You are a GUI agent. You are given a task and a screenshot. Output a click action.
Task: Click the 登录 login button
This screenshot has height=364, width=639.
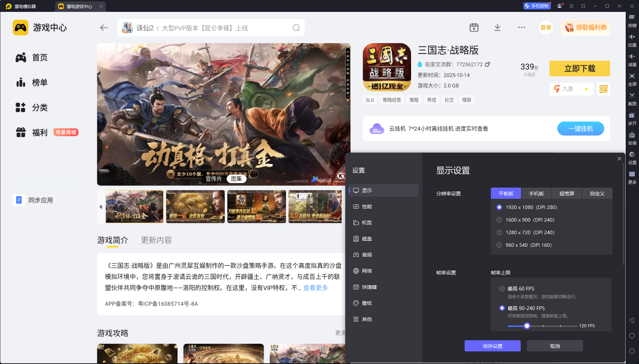(x=546, y=28)
